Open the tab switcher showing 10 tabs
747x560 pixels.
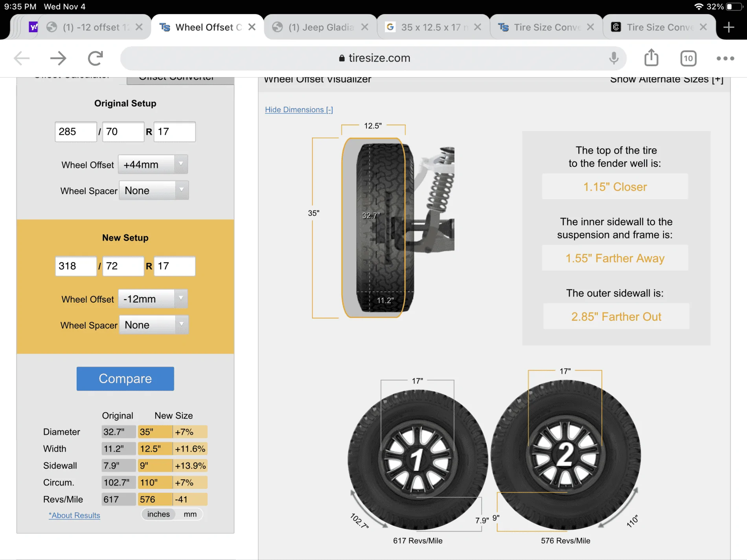(688, 58)
